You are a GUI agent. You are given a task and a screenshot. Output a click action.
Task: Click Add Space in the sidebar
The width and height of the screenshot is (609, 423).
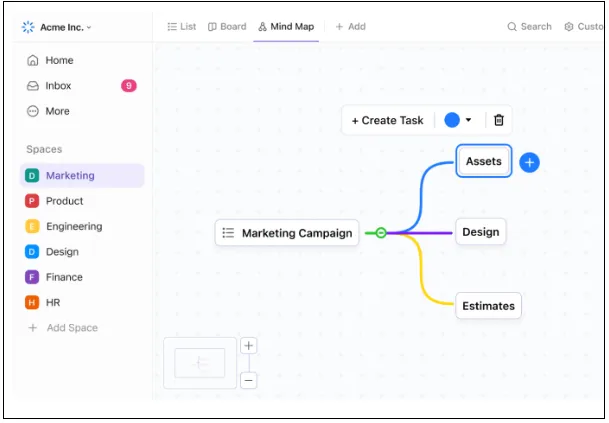point(63,328)
